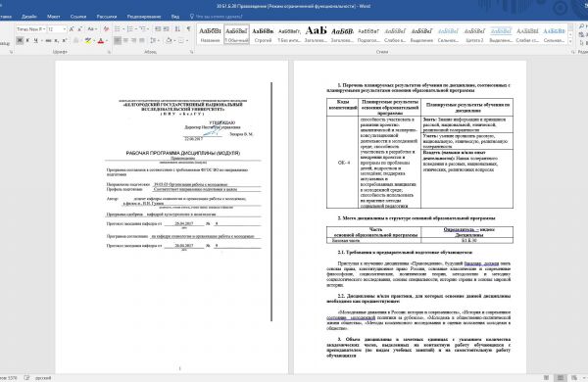Increase paragraph indent
Image resolution: width=588 pixels, height=382 pixels.
pyautogui.click(x=167, y=28)
